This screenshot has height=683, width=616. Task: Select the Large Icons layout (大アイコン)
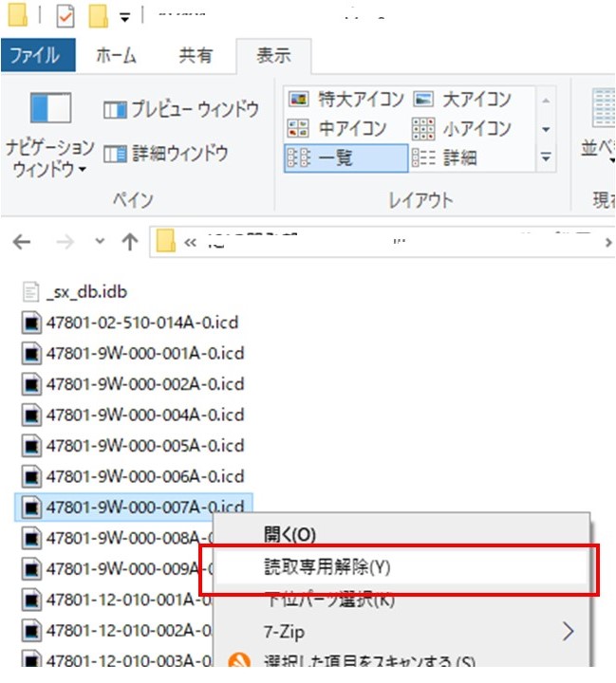coord(464,100)
